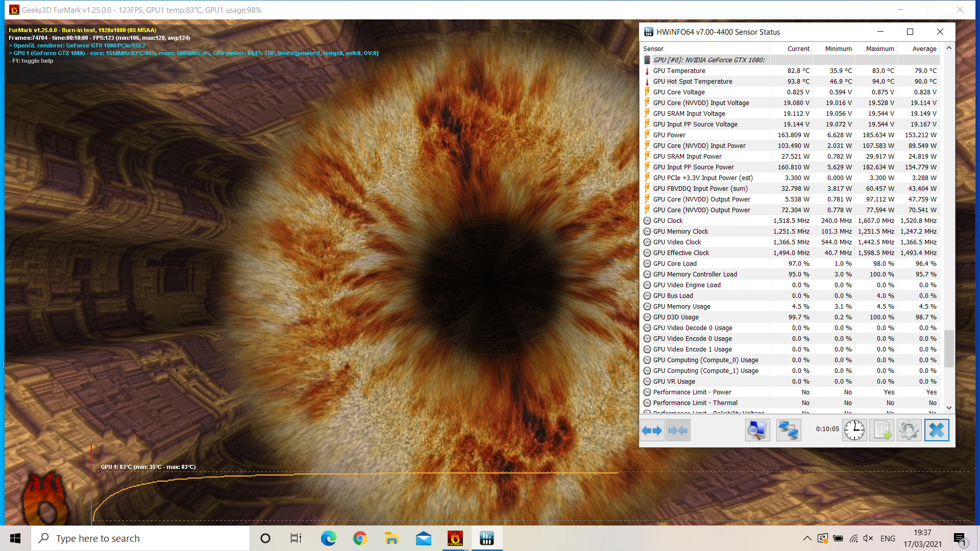
Task: Click the sensor list vertical scrollbar thumb
Action: pos(949,348)
